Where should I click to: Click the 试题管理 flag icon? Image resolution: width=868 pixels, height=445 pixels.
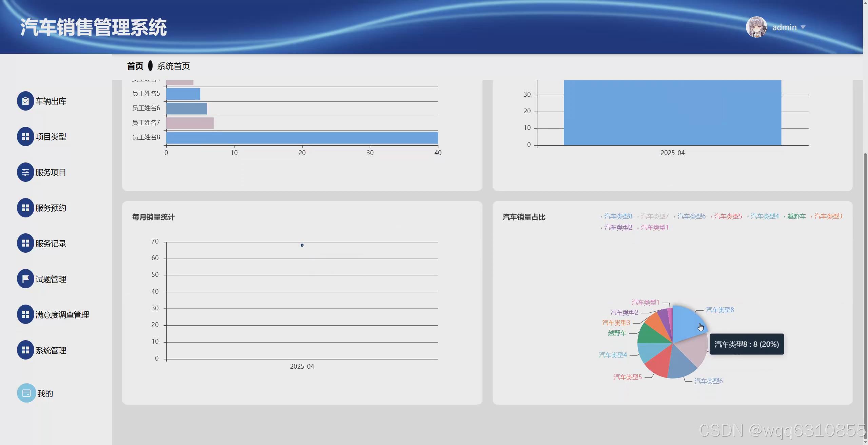[x=25, y=279]
